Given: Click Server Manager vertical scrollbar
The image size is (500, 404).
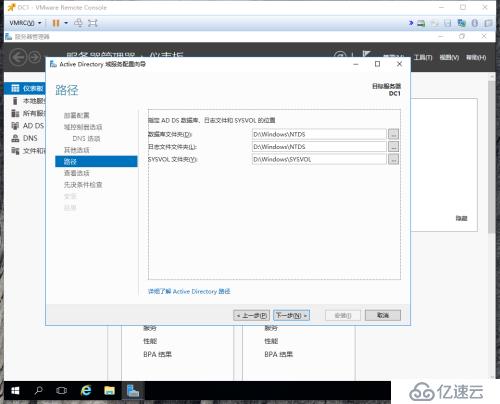Looking at the screenshot, I should tap(492, 157).
